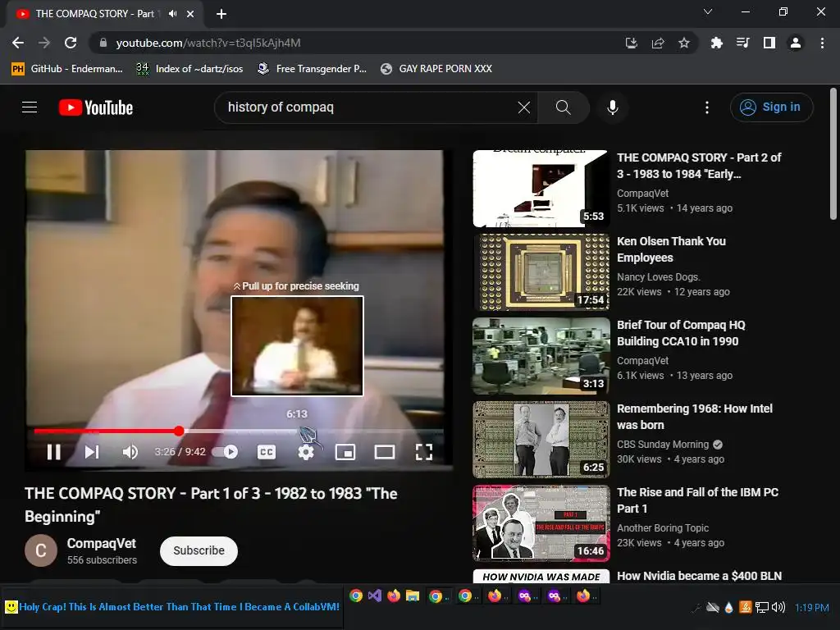Open the player settings gear
The width and height of the screenshot is (840, 630).
coord(306,452)
